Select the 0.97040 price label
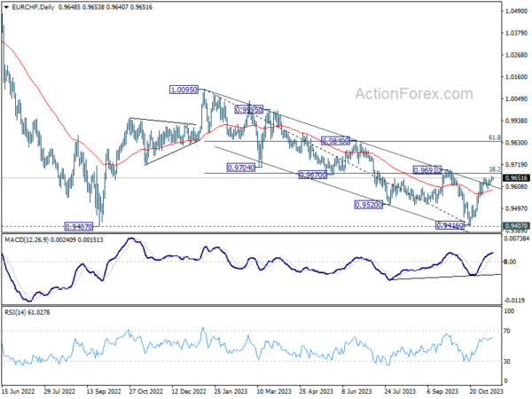Image resolution: width=532 pixels, height=399 pixels. pos(240,168)
